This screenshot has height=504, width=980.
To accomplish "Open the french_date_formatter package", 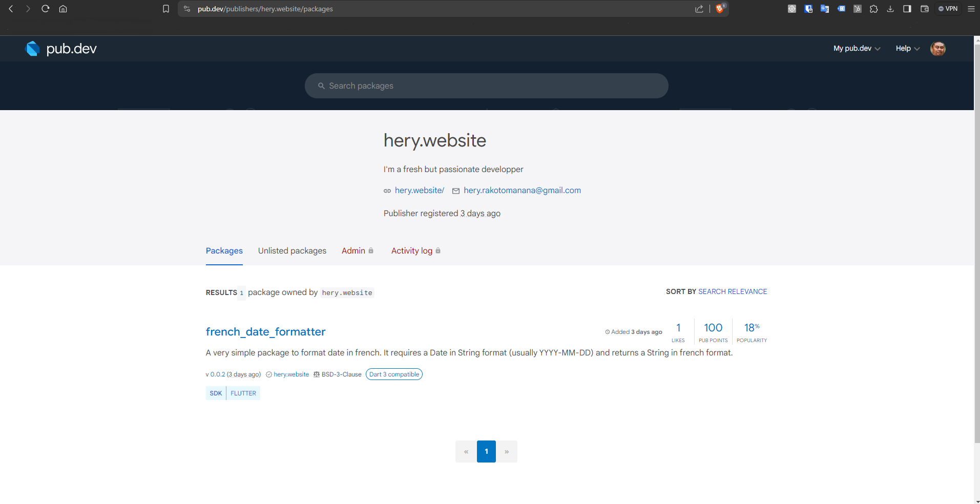I will pos(265,332).
